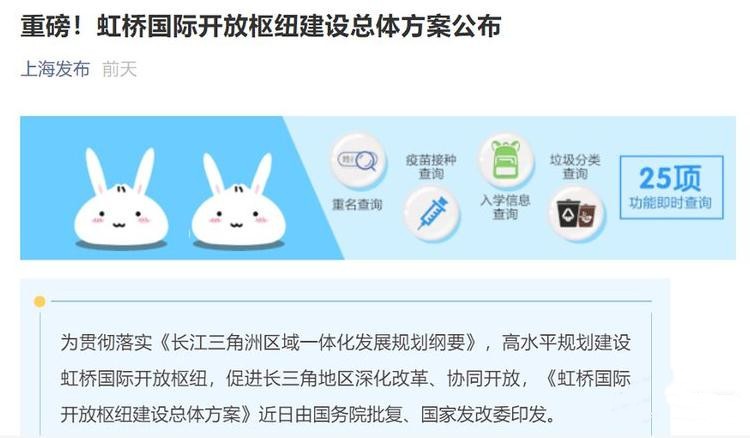Click the 入学信息查询 label

tap(506, 207)
